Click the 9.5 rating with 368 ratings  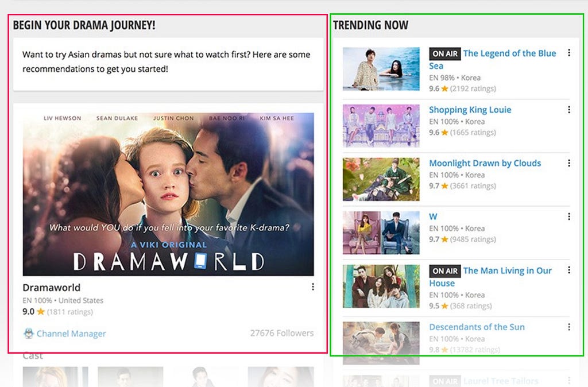click(x=460, y=305)
